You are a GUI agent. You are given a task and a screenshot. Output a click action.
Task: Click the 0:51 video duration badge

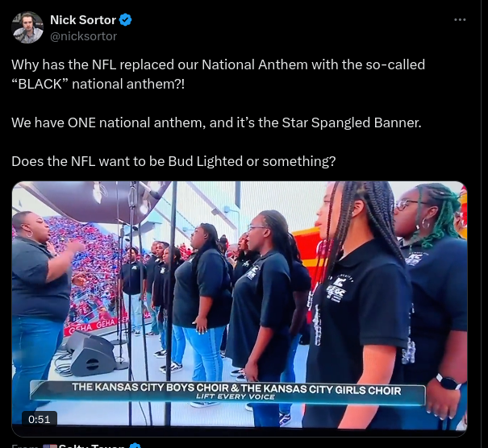(x=40, y=420)
